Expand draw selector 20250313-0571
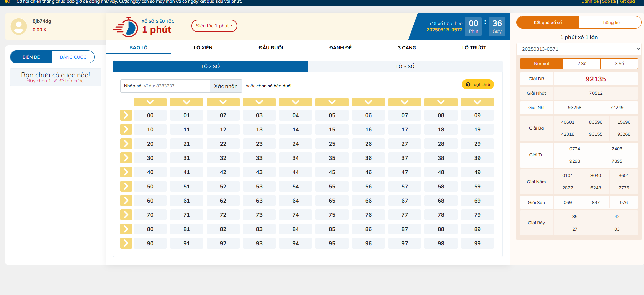The image size is (644, 295). point(579,49)
